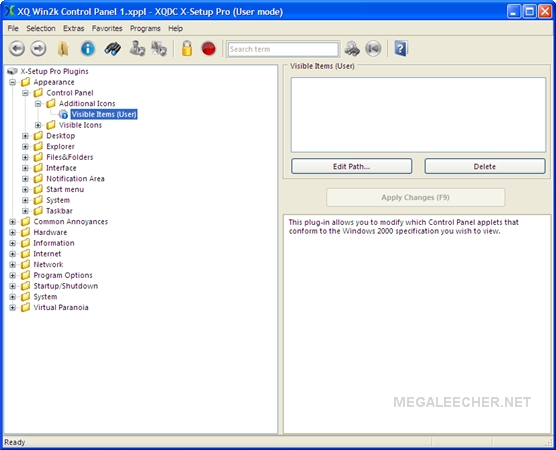Click the forward arrow toolbar icon
This screenshot has width=556, height=450.
point(38,49)
